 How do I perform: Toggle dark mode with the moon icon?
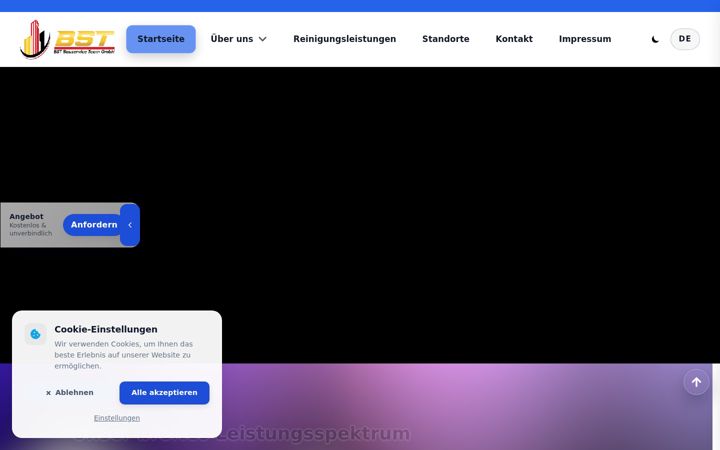(655, 39)
